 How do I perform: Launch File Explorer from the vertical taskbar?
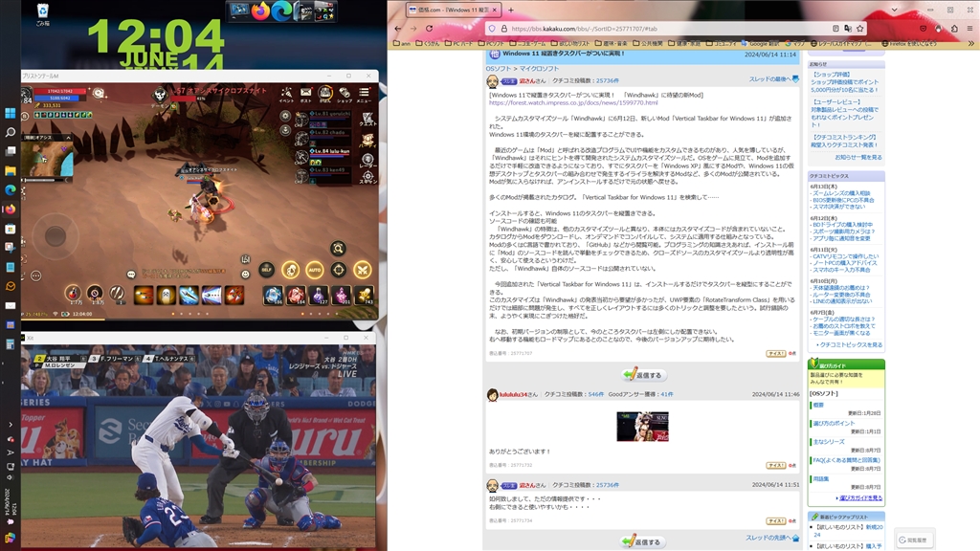click(x=10, y=170)
